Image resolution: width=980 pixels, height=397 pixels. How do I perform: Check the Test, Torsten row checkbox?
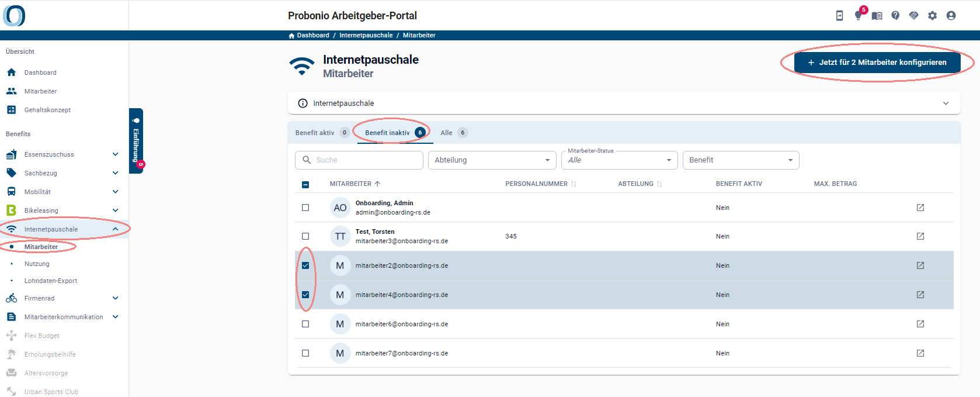point(305,236)
